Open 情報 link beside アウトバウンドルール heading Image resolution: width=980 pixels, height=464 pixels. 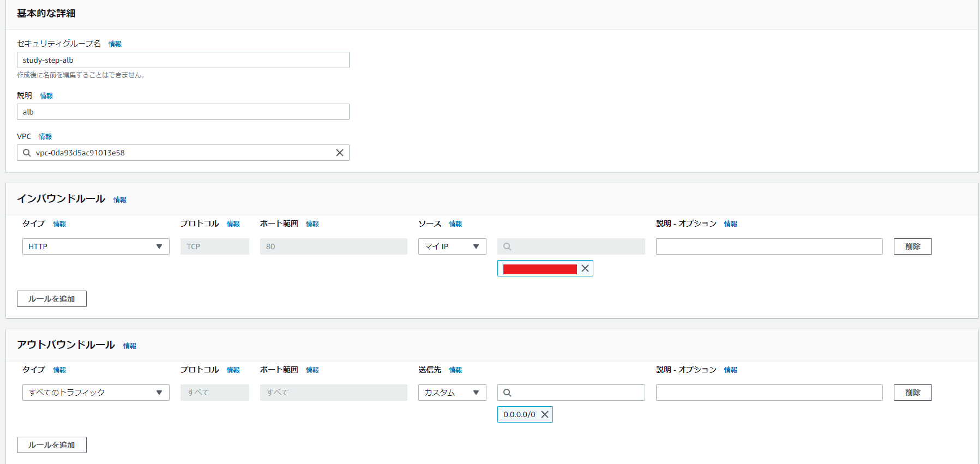point(130,346)
